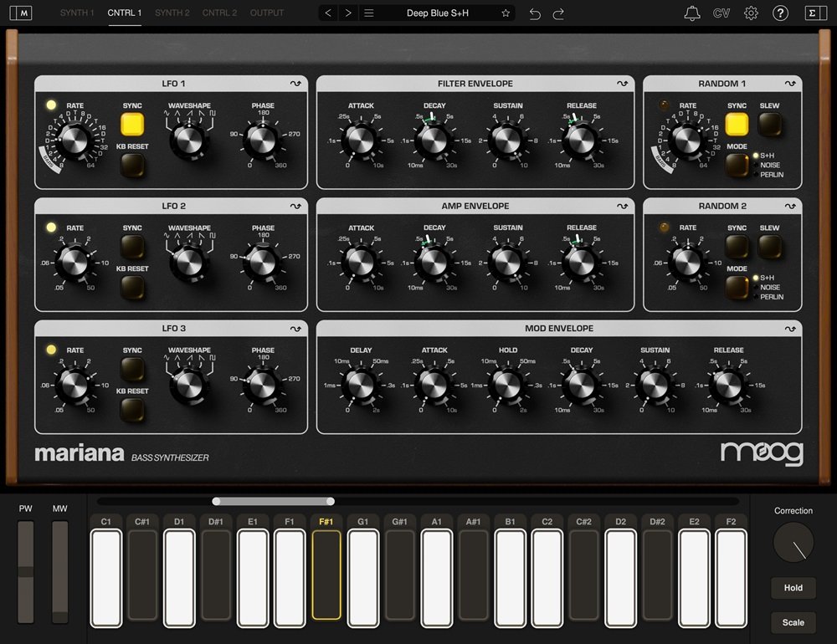Switch to the SYNTH 1 tab

pyautogui.click(x=77, y=13)
